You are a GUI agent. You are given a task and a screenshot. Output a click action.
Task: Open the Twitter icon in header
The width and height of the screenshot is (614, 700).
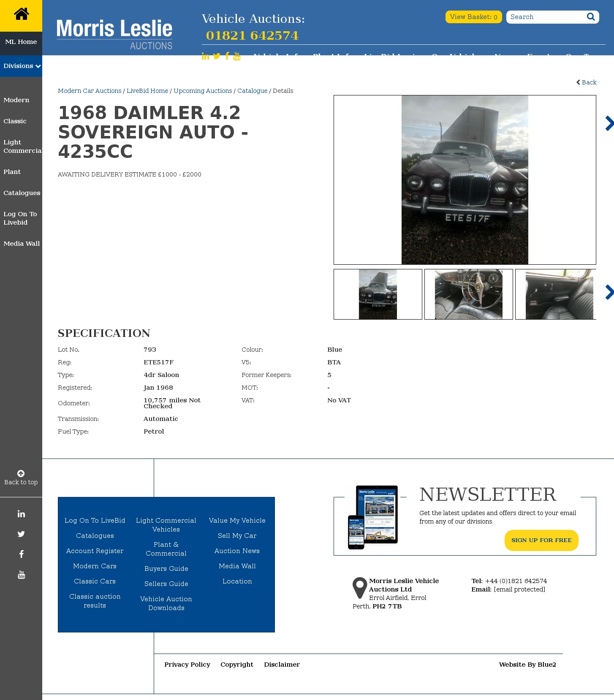[x=217, y=56]
